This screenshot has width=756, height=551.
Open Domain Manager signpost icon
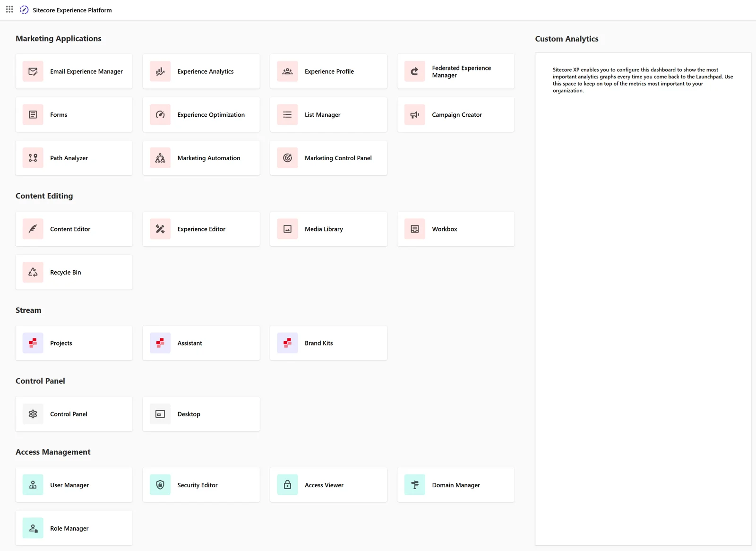[415, 485]
